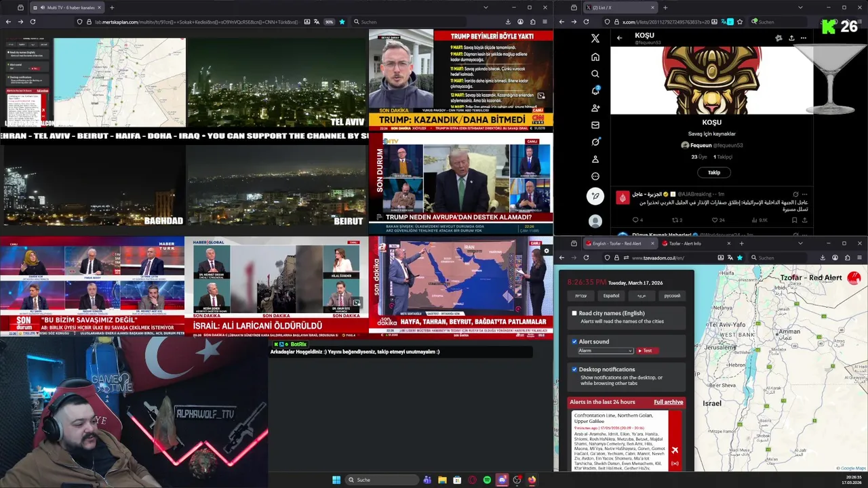Click the Windows Start button

(x=336, y=480)
